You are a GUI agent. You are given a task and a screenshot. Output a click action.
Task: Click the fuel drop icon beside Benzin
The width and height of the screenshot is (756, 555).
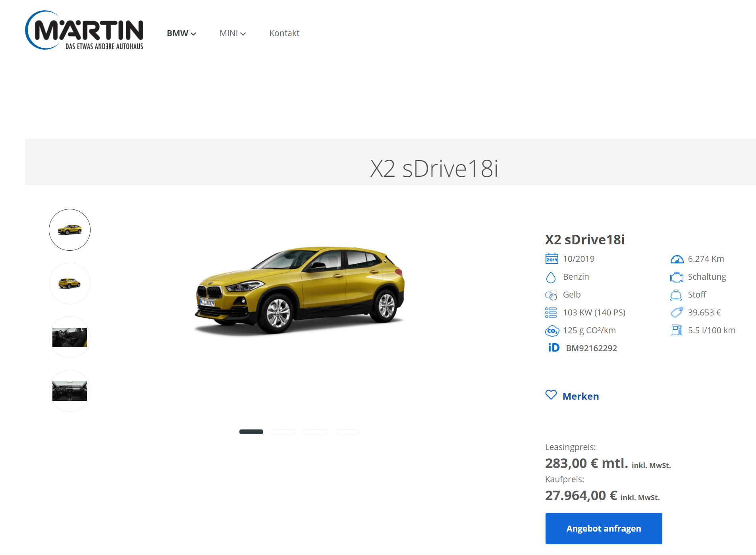pyautogui.click(x=551, y=277)
